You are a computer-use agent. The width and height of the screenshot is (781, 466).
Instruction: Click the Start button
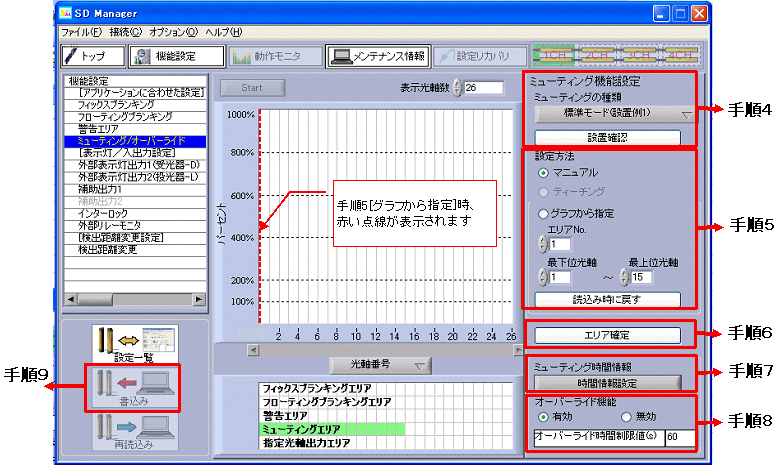pos(253,88)
